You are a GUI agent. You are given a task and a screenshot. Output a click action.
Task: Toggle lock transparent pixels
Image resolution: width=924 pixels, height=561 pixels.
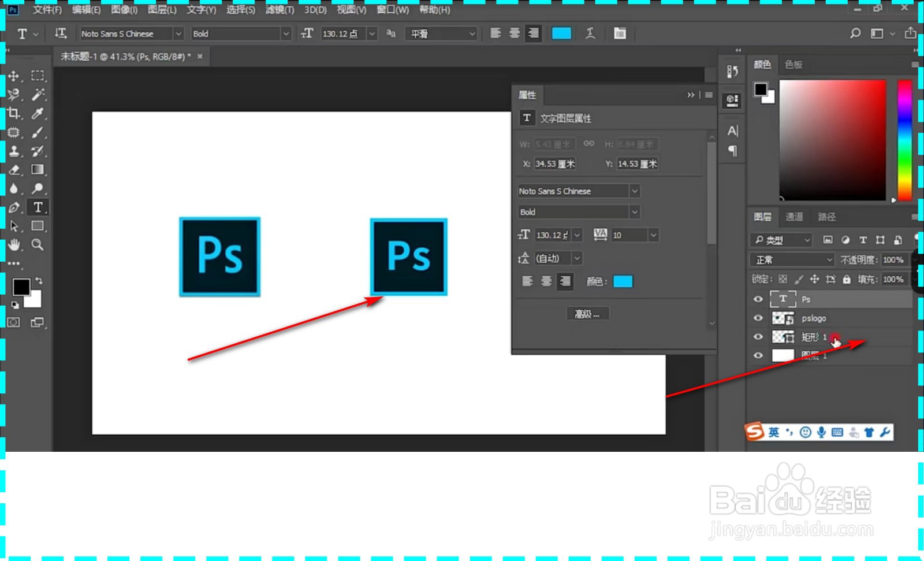pos(783,279)
